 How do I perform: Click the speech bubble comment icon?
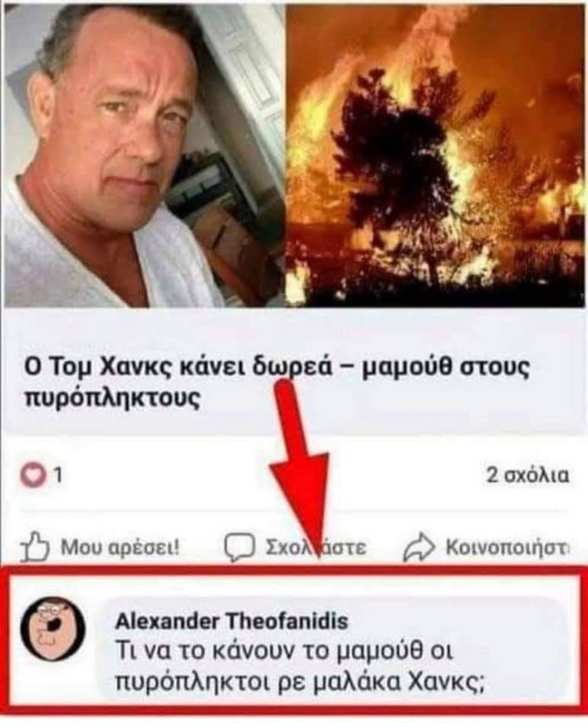coord(239,548)
